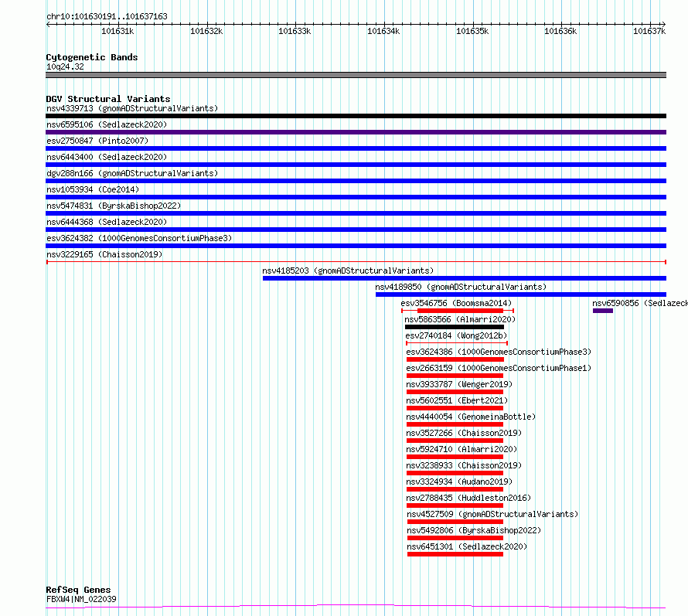688x616 pixels.
Task: Select the nsv2788435 Huddleston2016 label
Action: coord(468,498)
